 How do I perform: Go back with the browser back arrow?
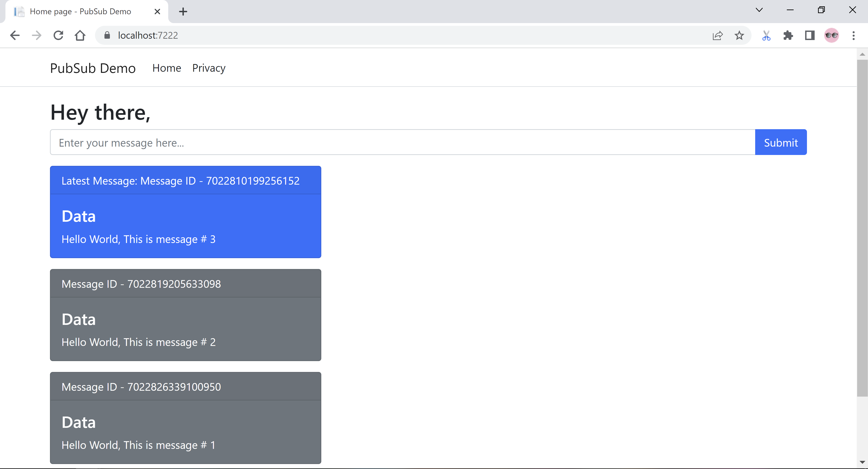click(15, 35)
